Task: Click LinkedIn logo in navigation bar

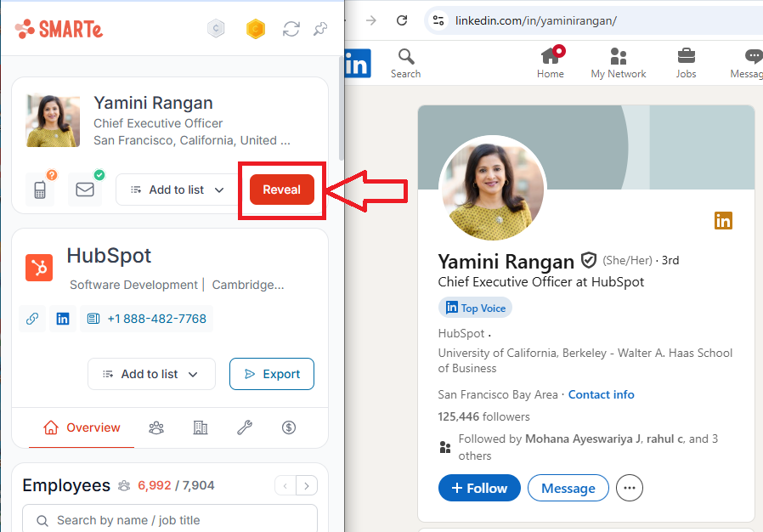Action: tap(358, 63)
